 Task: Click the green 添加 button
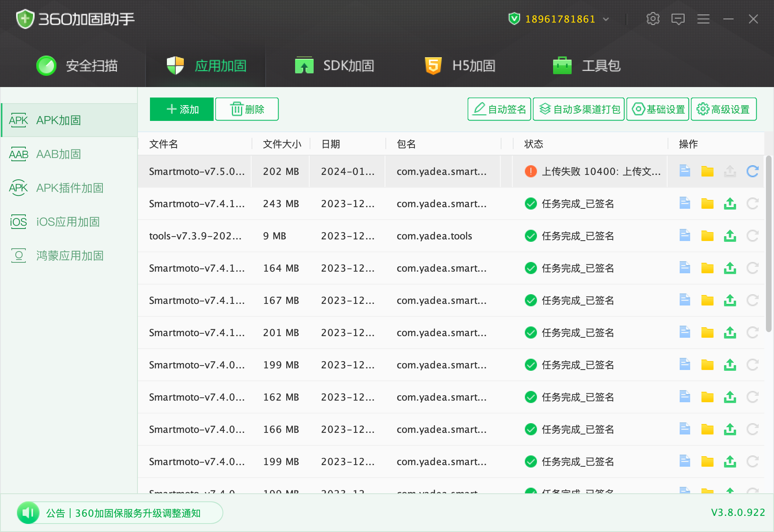[x=182, y=109]
